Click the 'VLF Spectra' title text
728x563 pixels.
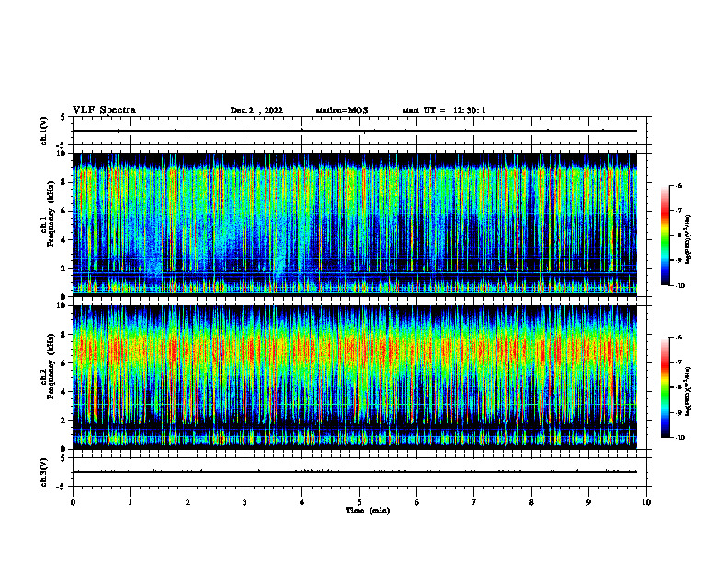click(x=104, y=110)
